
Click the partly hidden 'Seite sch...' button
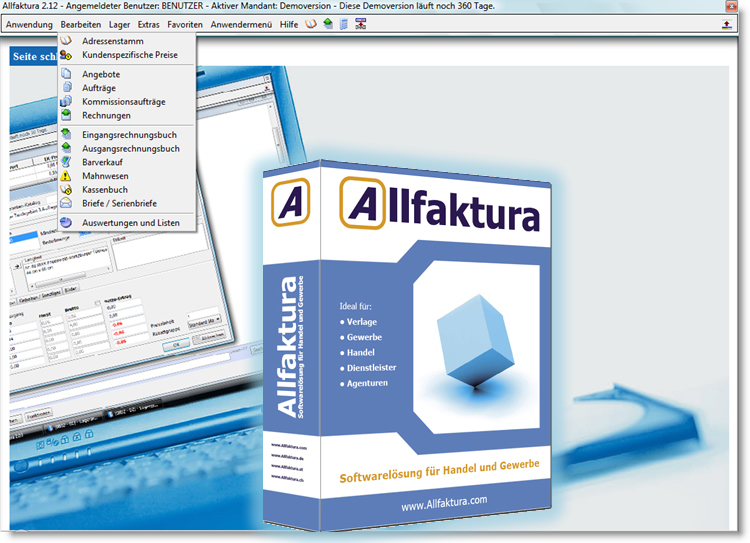click(x=33, y=56)
